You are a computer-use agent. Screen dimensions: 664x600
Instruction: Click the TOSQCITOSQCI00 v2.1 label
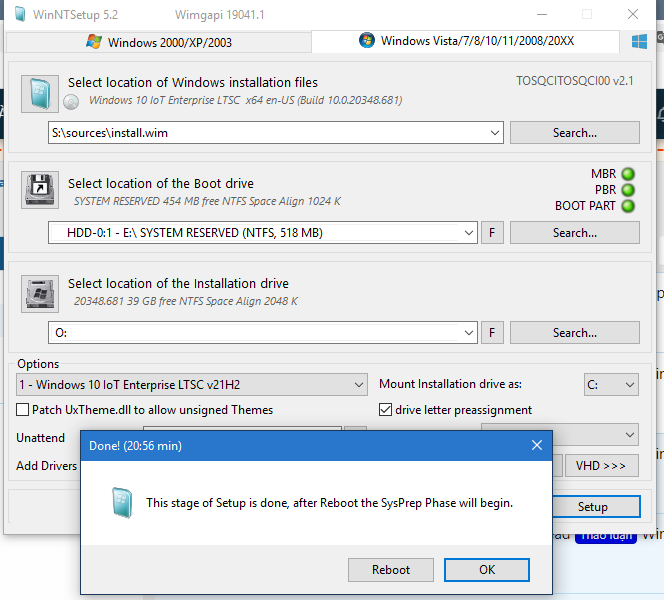pos(574,81)
